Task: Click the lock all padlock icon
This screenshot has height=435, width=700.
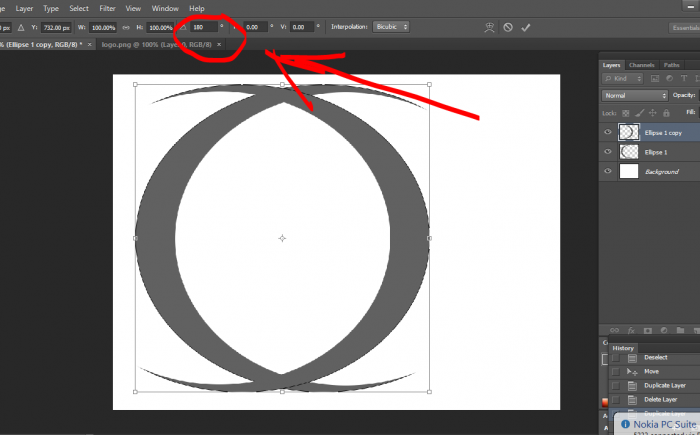Action: [667, 113]
